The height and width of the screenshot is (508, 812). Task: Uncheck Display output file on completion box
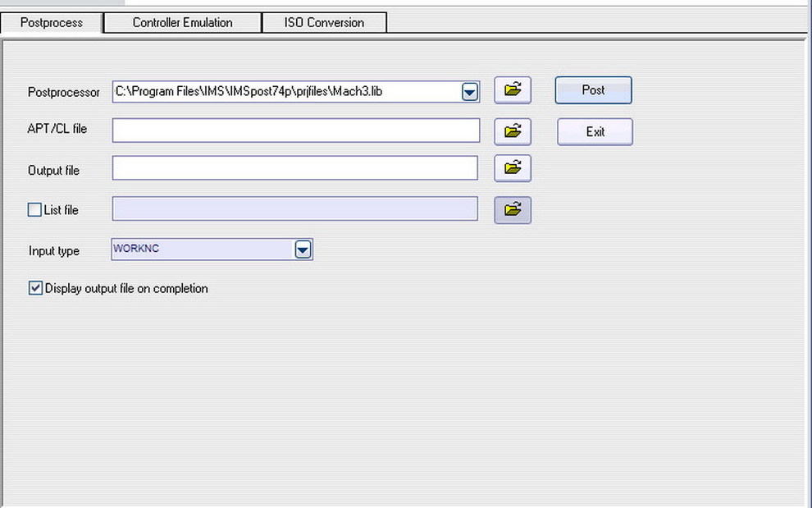[x=35, y=288]
